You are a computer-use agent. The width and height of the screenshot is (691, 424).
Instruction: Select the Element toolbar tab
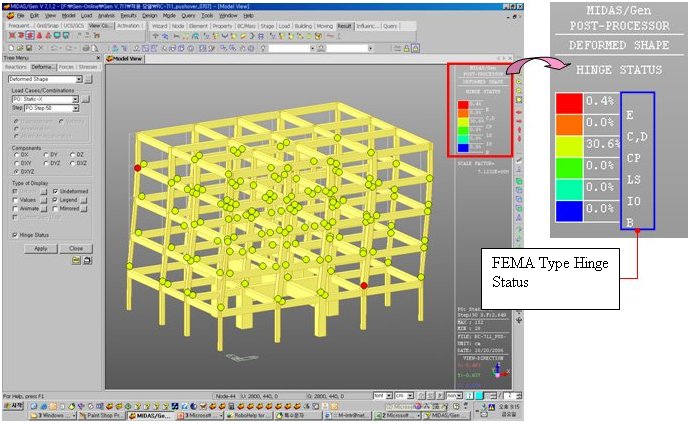pos(198,26)
